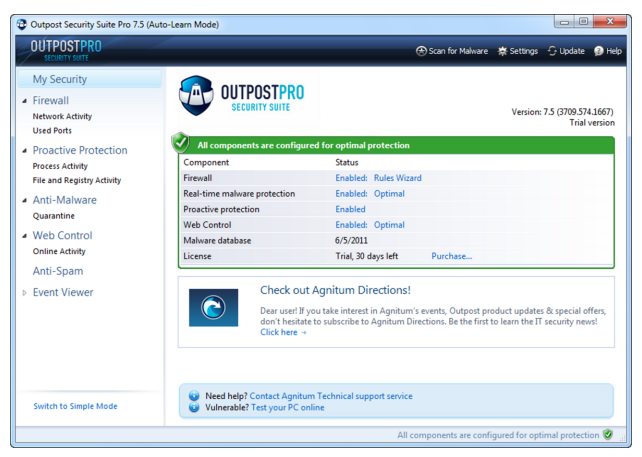
Task: Click the info icon next to Need help
Action: pos(194,396)
